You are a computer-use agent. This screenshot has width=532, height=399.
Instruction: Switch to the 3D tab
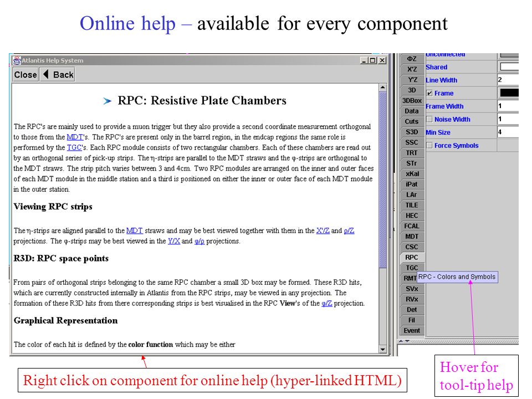tap(412, 90)
